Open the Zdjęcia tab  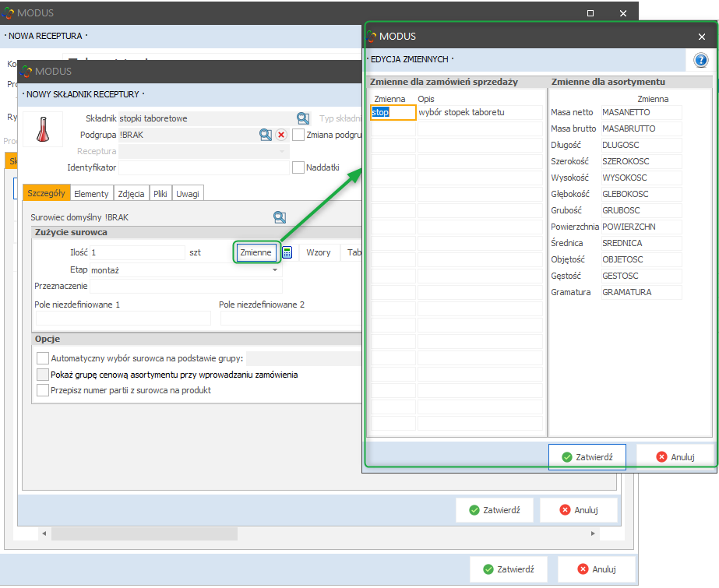click(x=129, y=194)
